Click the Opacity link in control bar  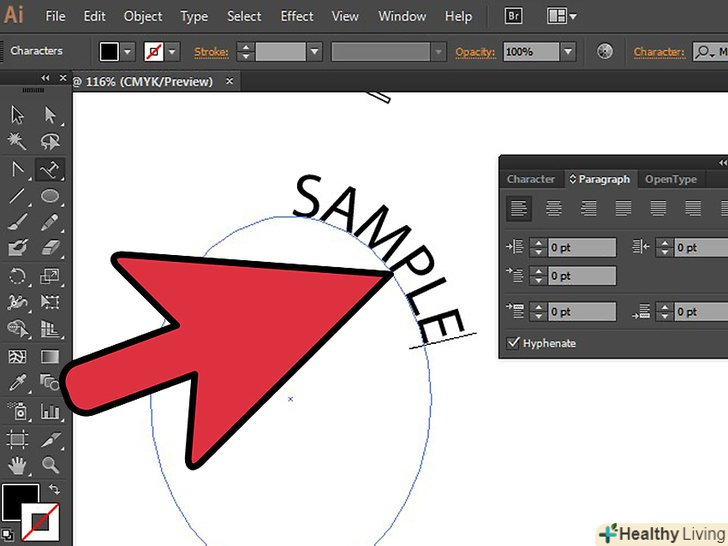pyautogui.click(x=475, y=52)
